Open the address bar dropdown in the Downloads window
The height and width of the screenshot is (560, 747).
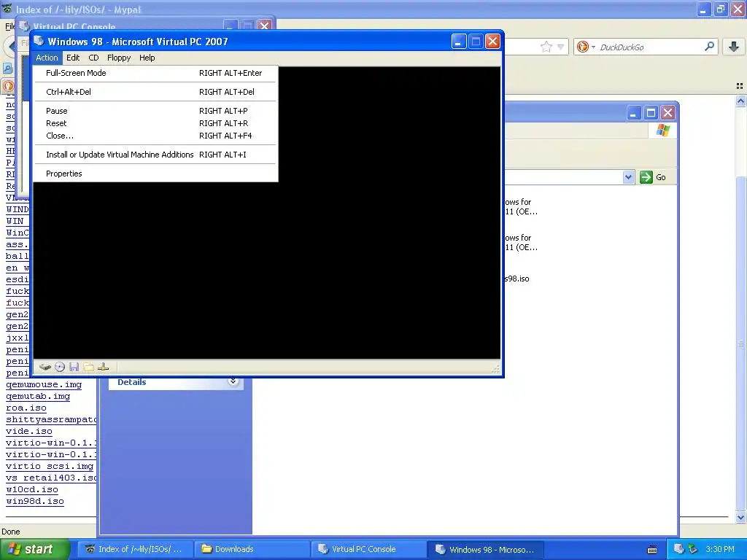point(628,177)
